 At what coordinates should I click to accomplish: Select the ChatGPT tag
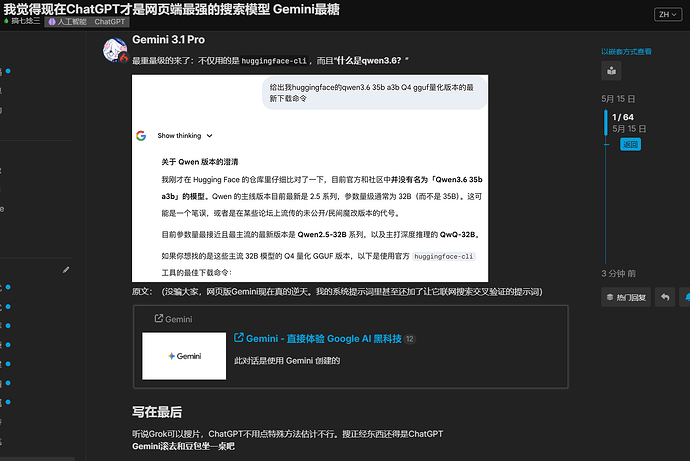point(110,22)
